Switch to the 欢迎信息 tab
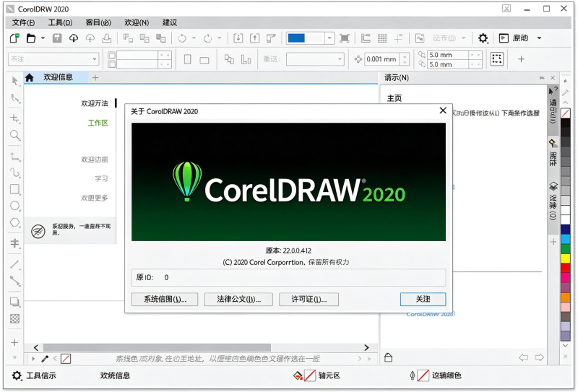This screenshot has width=578, height=392. [58, 77]
